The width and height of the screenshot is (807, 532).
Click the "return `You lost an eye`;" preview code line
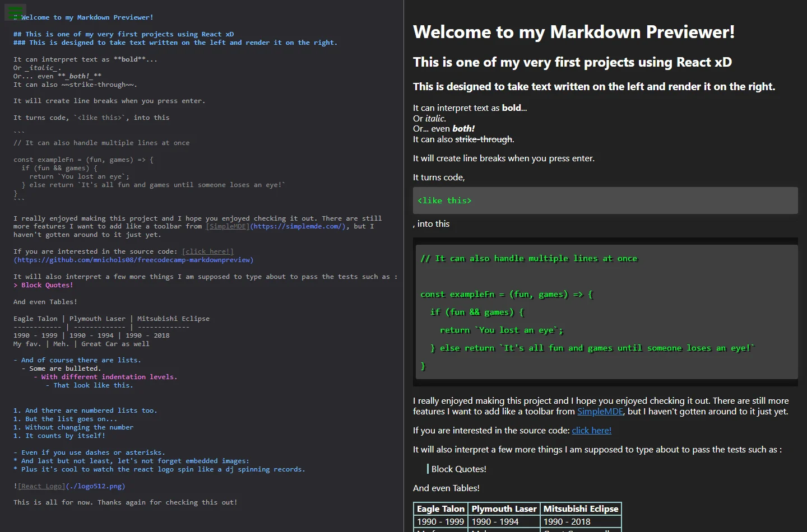501,330
